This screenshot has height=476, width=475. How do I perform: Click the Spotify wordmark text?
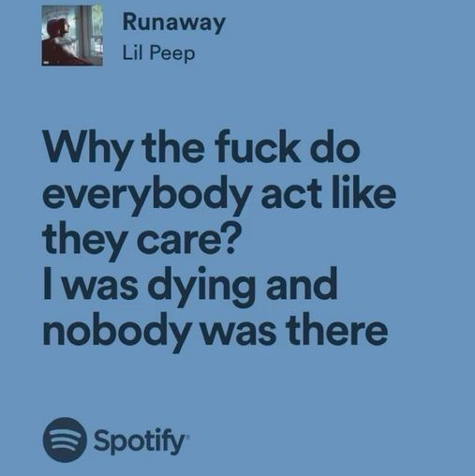[139, 440]
